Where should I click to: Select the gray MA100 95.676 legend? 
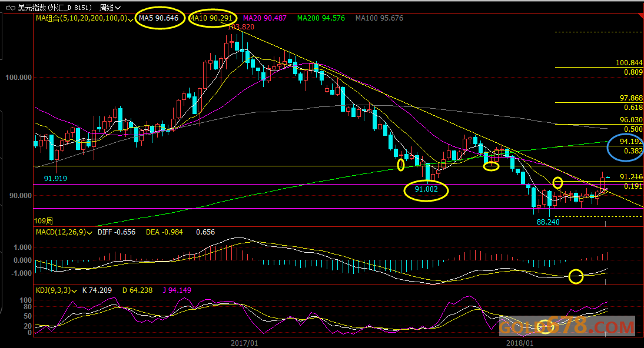379,18
